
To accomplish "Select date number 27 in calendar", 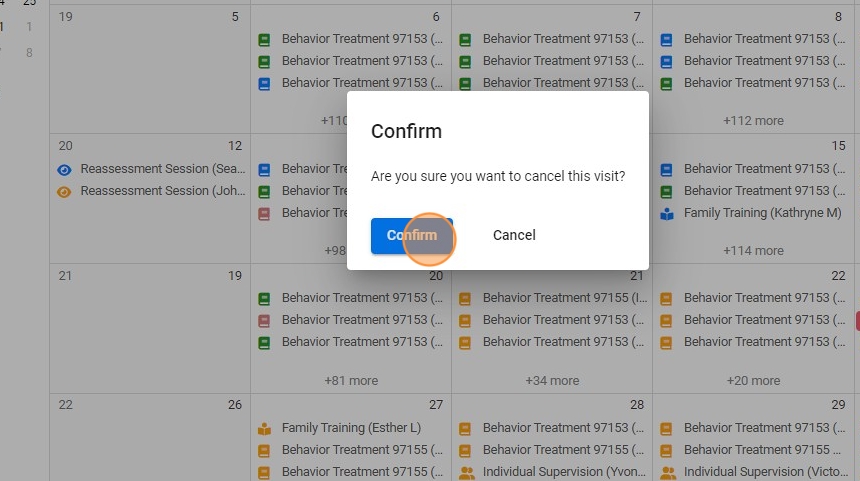I will click(436, 405).
